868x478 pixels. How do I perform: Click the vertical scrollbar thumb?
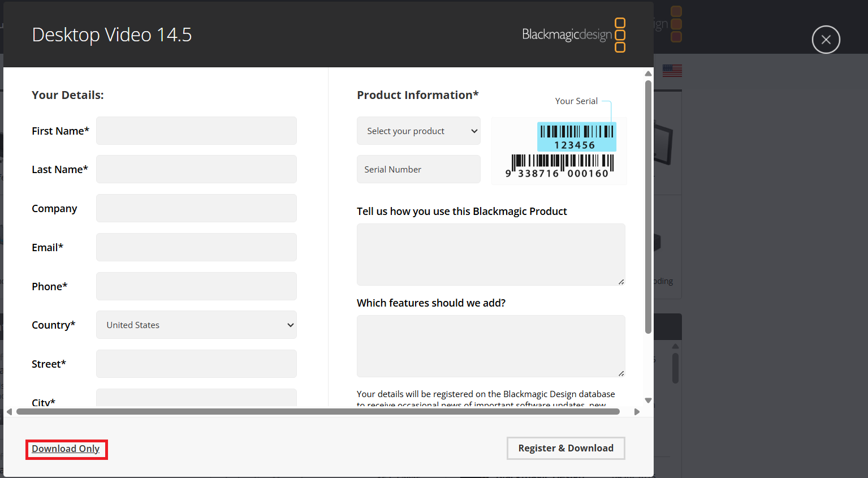tap(647, 204)
